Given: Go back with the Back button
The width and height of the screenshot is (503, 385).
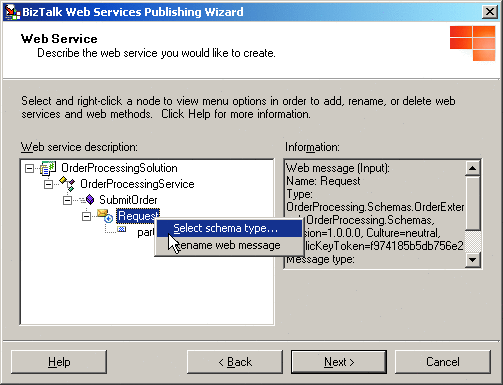Looking at the screenshot, I should (235, 362).
